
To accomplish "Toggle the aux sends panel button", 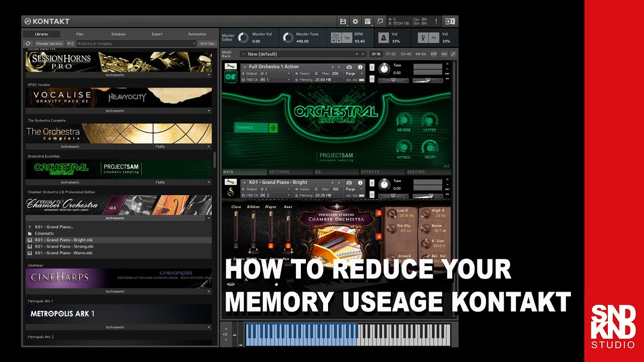I will pos(444,54).
